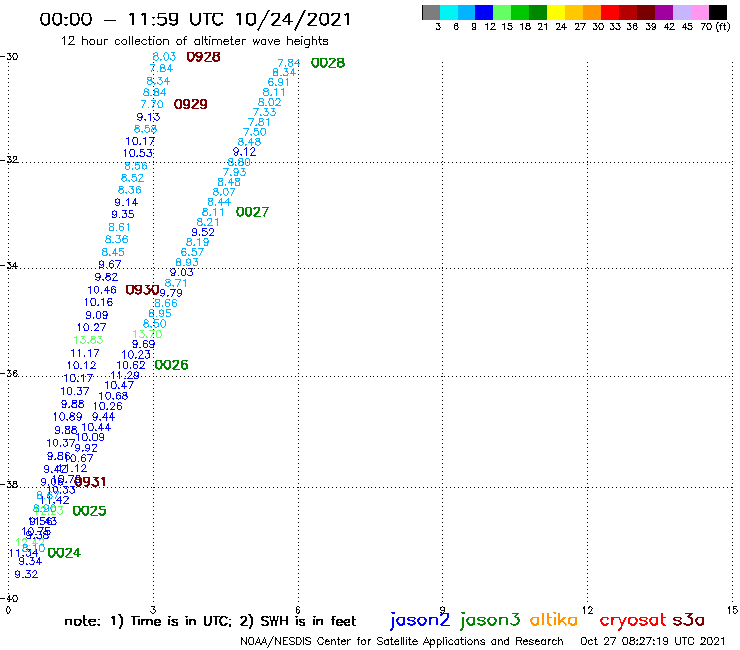This screenshot has height=650, width=740.
Task: Select the lavender swatch in the color scale
Action: [682, 12]
